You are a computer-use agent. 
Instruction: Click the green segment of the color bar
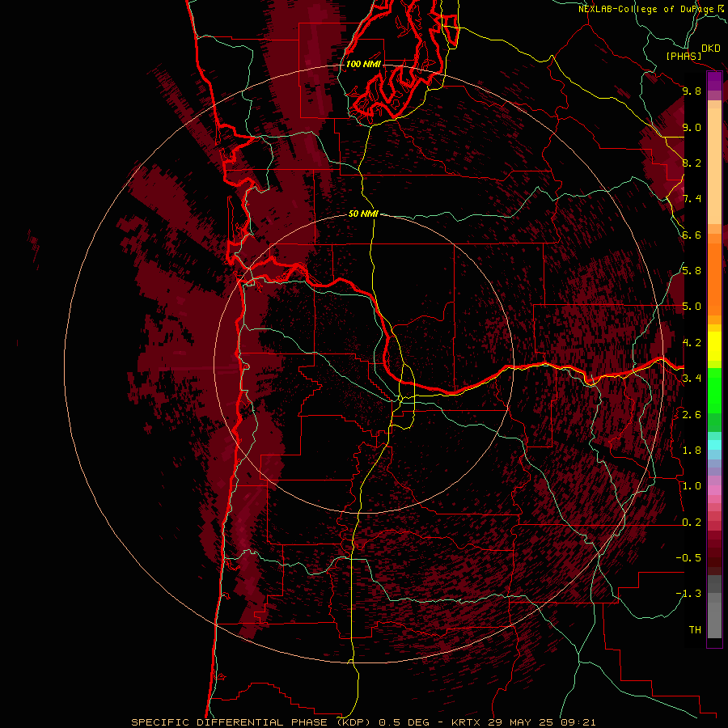point(714,391)
